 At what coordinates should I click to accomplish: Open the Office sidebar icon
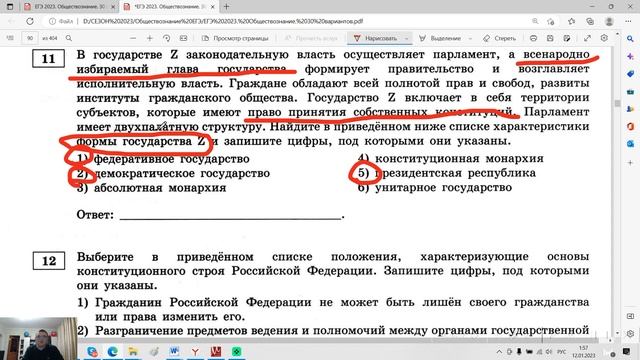[630, 127]
